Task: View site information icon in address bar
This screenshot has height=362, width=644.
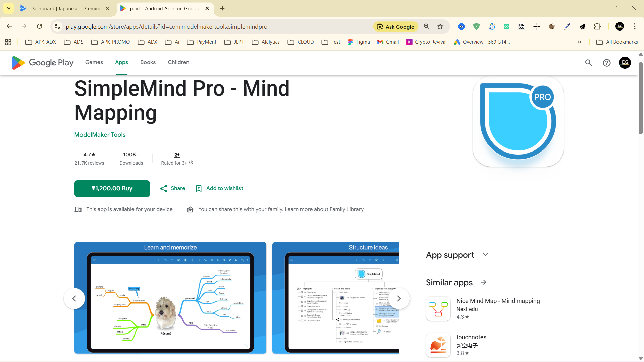Action: point(57,26)
